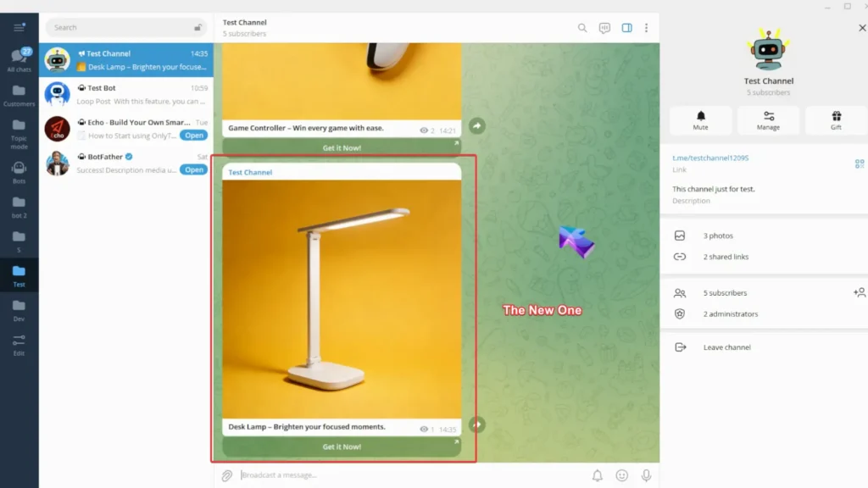Select the All chats folder icon
Image resolution: width=868 pixels, height=488 pixels.
pyautogui.click(x=19, y=57)
